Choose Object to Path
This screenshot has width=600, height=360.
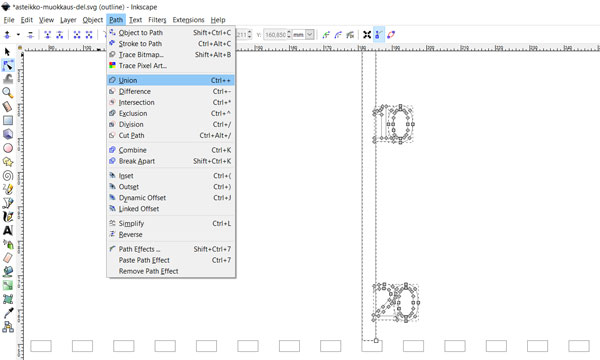click(x=171, y=33)
